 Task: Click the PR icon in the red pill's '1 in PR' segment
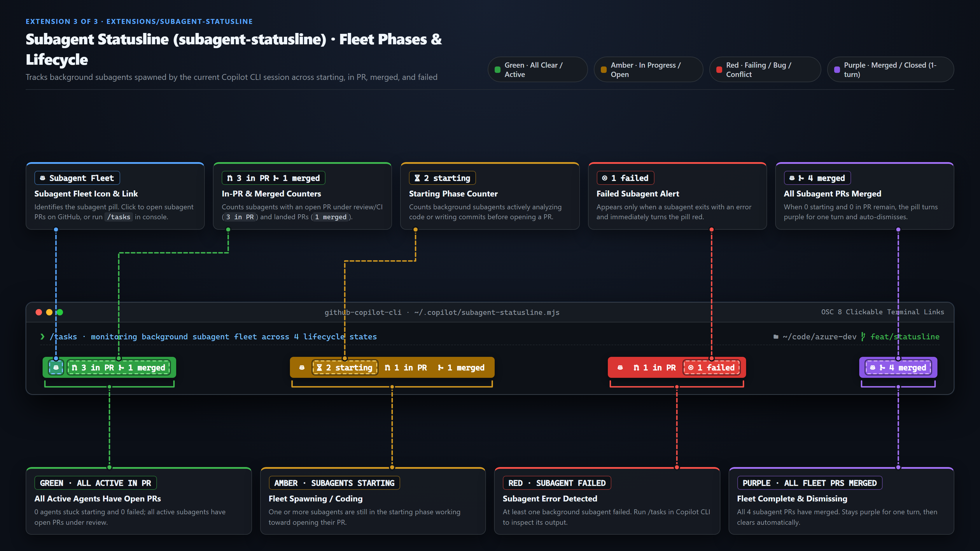[x=636, y=368]
